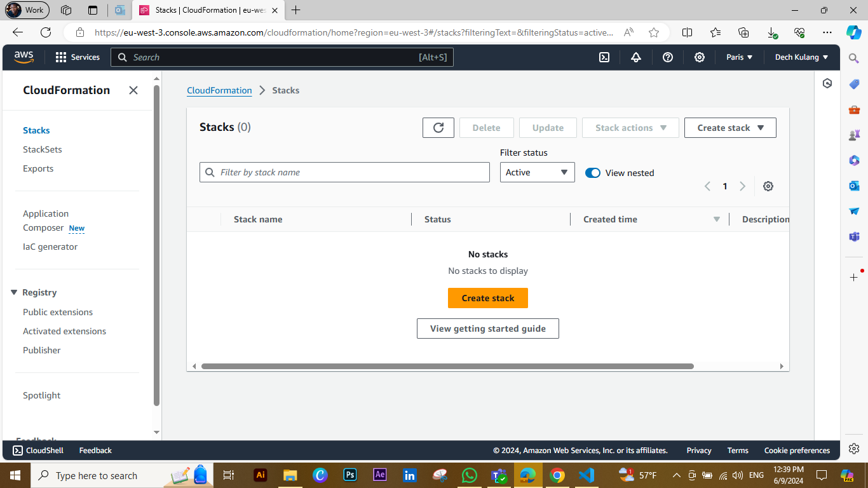The height and width of the screenshot is (488, 868).
Task: Focus AWS top Search box
Action: tap(282, 57)
